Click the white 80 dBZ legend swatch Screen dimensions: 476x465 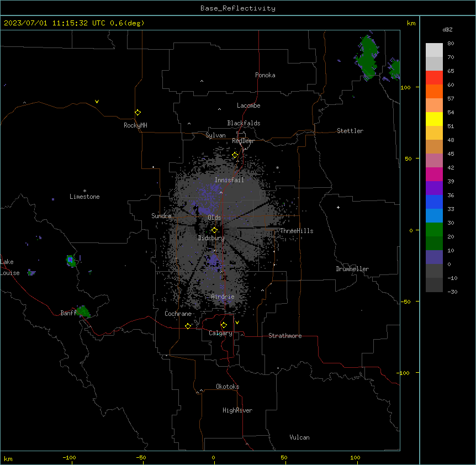(x=434, y=50)
